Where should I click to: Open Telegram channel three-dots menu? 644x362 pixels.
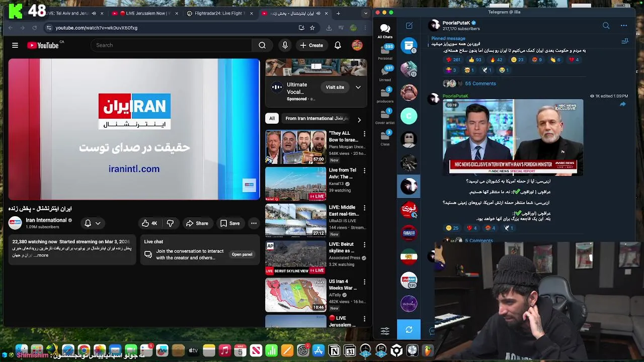click(x=624, y=26)
